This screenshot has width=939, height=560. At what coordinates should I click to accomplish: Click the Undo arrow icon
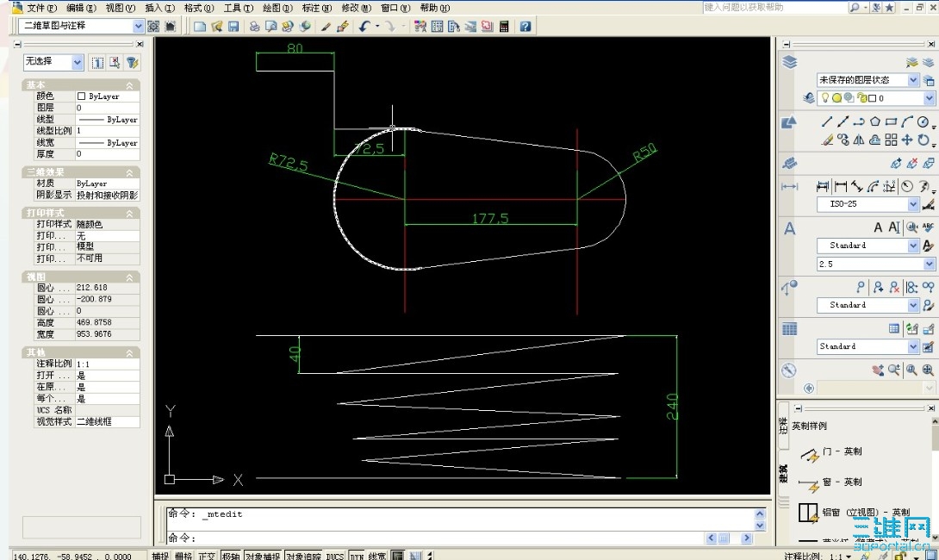364,27
